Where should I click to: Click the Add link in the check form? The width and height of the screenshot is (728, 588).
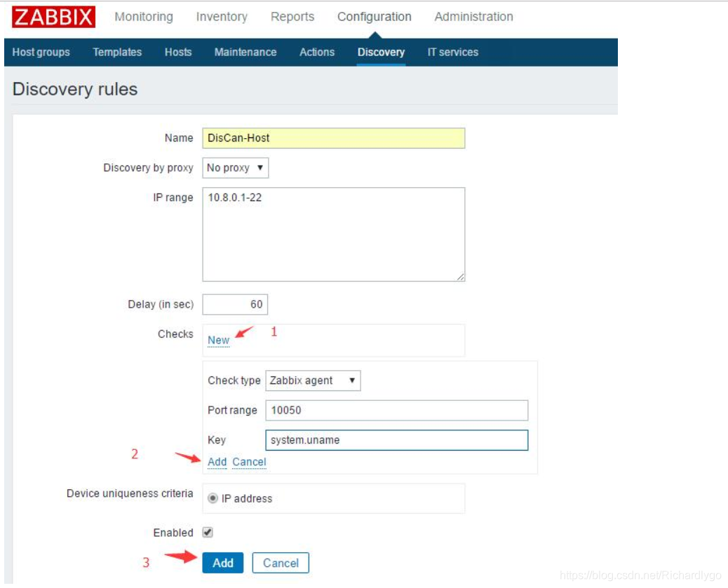218,462
